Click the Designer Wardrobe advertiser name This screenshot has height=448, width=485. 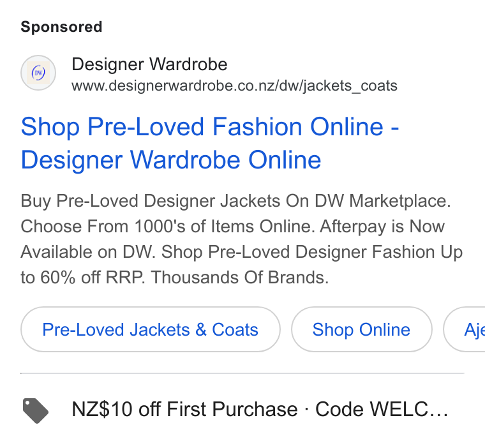click(149, 64)
